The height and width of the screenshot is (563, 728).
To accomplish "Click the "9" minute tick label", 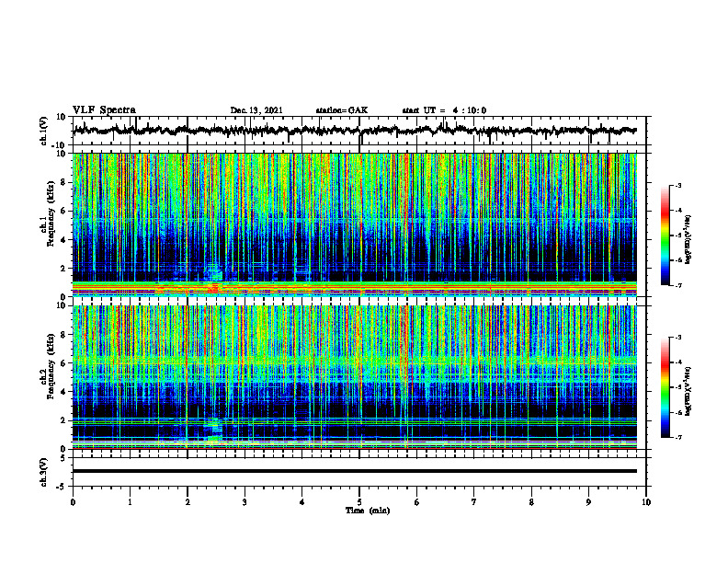I will pyautogui.click(x=588, y=502).
